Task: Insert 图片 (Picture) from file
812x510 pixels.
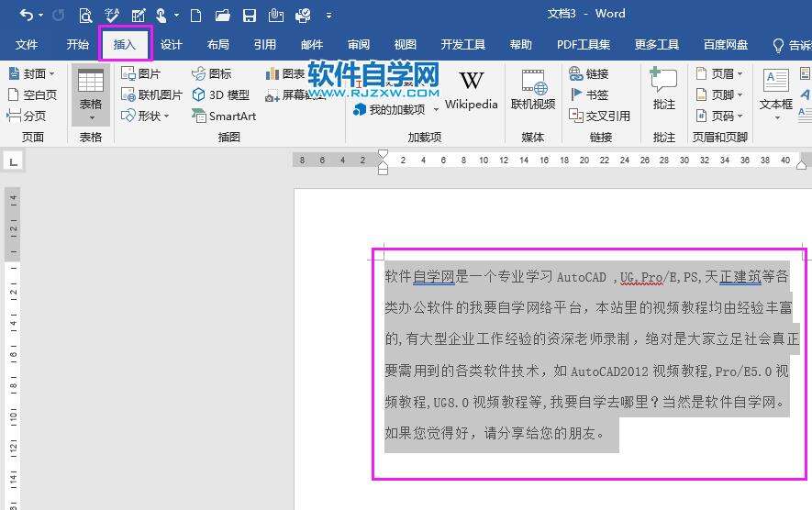Action: [141, 73]
